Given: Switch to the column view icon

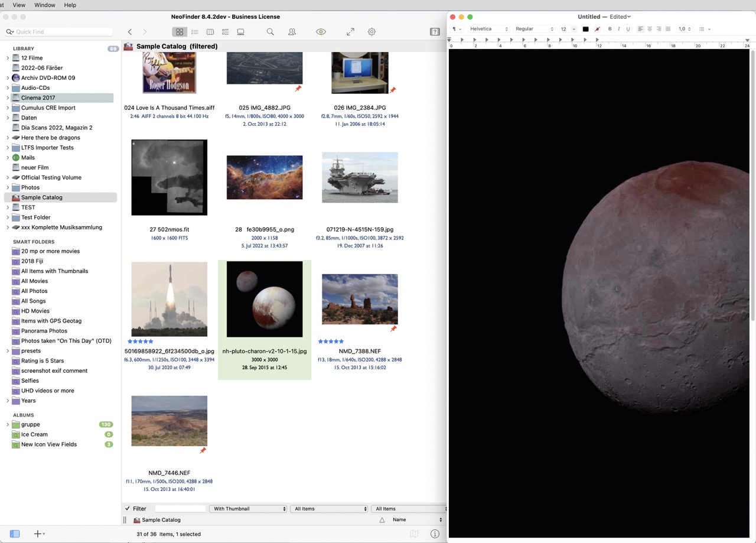Looking at the screenshot, I should click(x=210, y=32).
